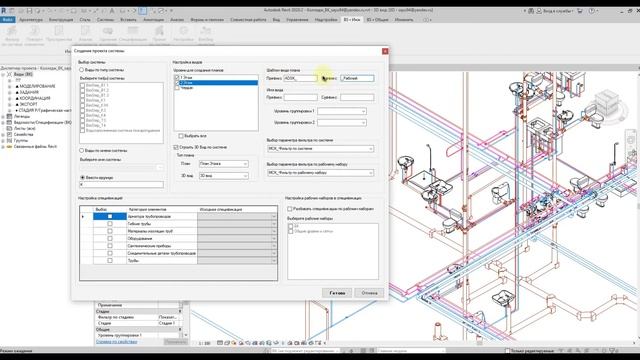Click the 'Применить' button in properties panel

(176, 342)
